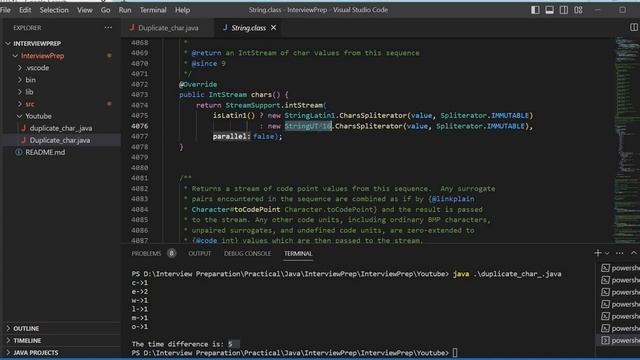Image resolution: width=640 pixels, height=360 pixels.
Task: Maximize panel size with chevron icon
Action: point(633,253)
